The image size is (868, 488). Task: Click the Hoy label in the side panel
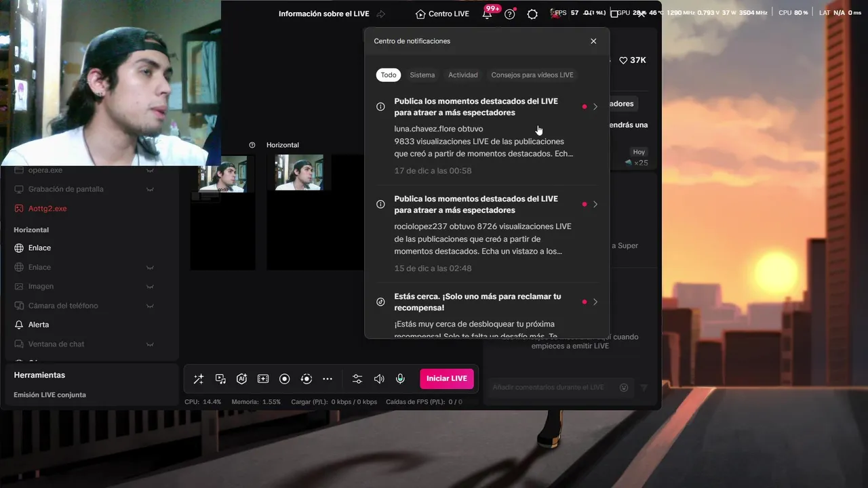pos(639,152)
